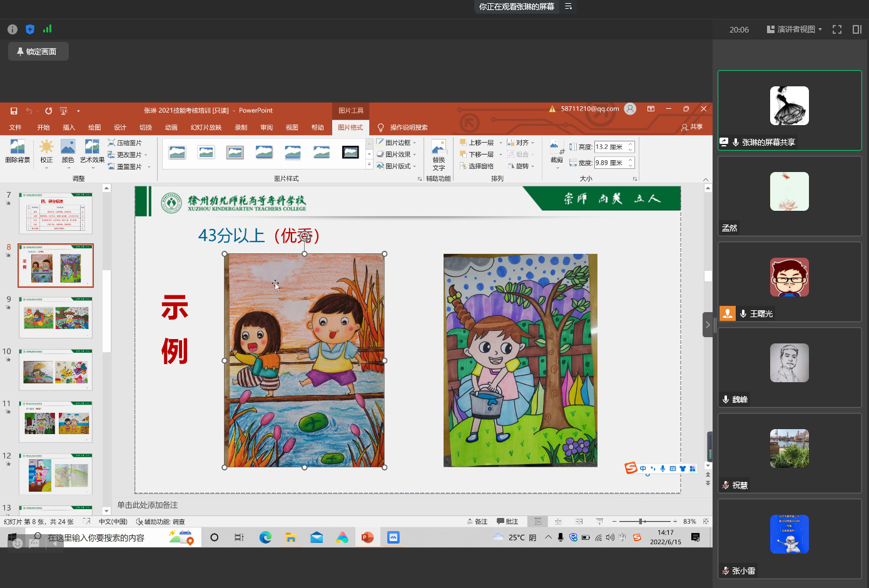
Task: Open File Explorer from the taskbar
Action: coord(291,537)
